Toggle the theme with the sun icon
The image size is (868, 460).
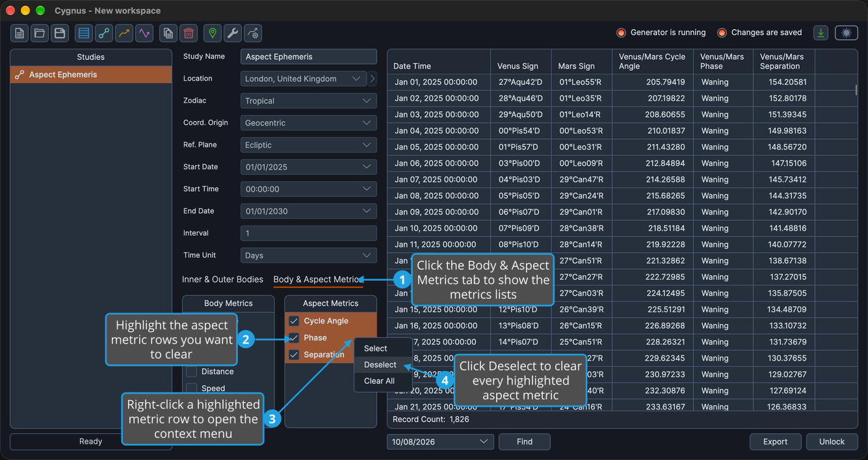point(846,32)
